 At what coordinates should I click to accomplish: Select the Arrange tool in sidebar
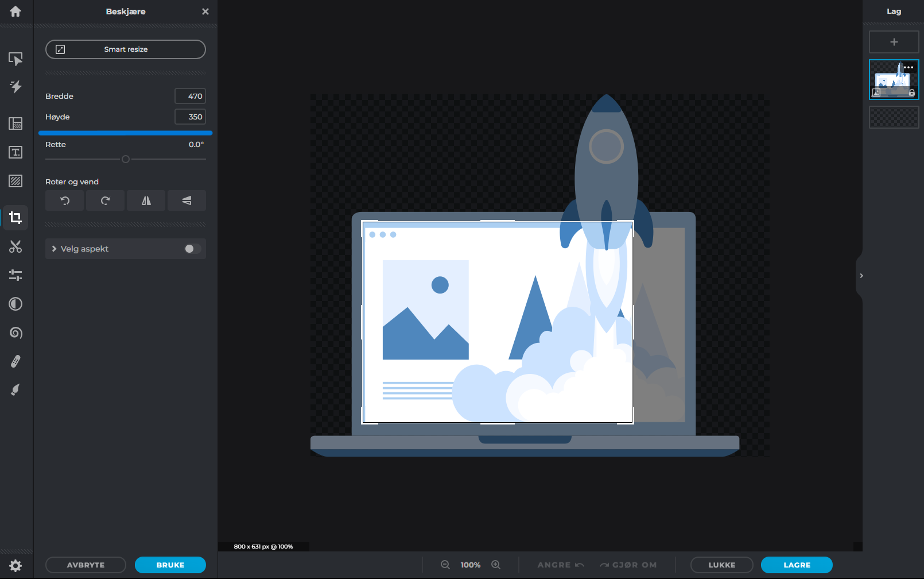(15, 59)
